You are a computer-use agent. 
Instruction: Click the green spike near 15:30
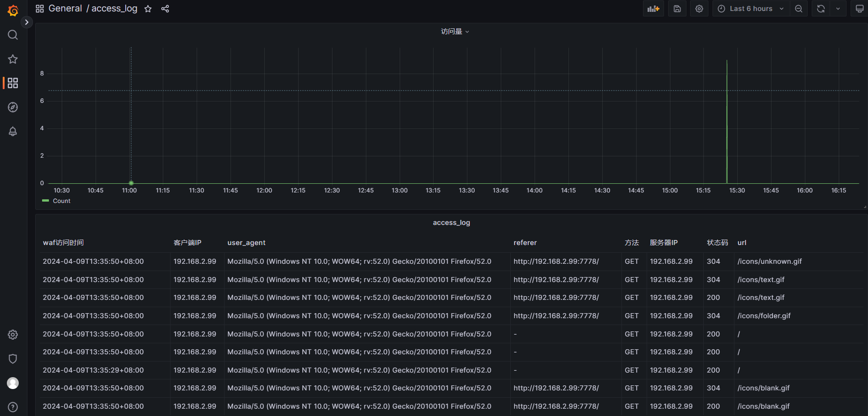(x=727, y=121)
